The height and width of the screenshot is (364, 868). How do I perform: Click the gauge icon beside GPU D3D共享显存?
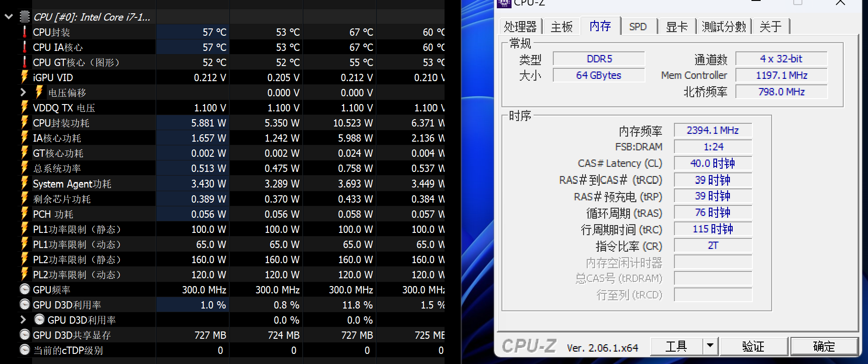25,335
